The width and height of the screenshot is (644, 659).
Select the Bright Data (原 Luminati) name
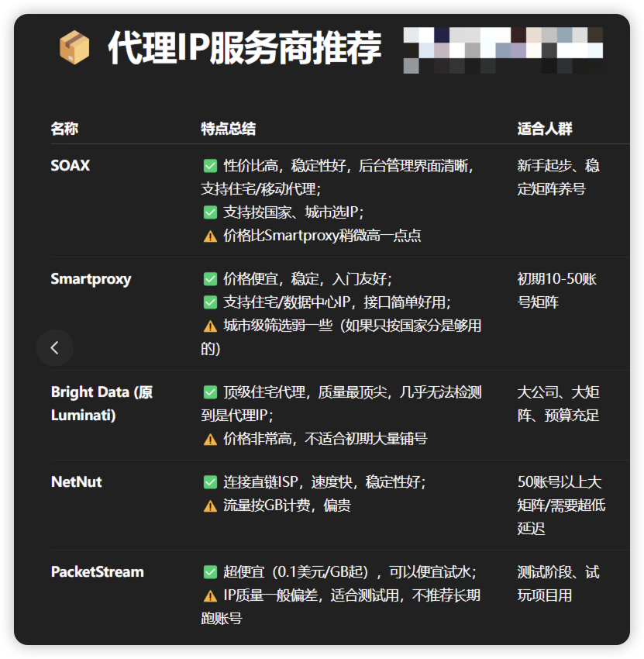tap(102, 403)
